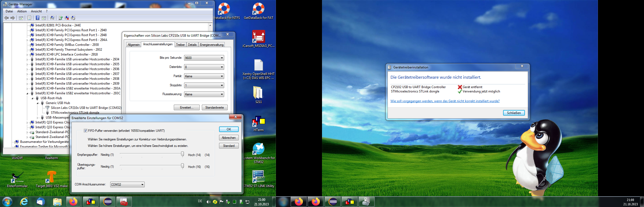644x207 pixels.
Task: Open iCarsoft_MSDIAG_PC desktop icon
Action: click(x=258, y=39)
